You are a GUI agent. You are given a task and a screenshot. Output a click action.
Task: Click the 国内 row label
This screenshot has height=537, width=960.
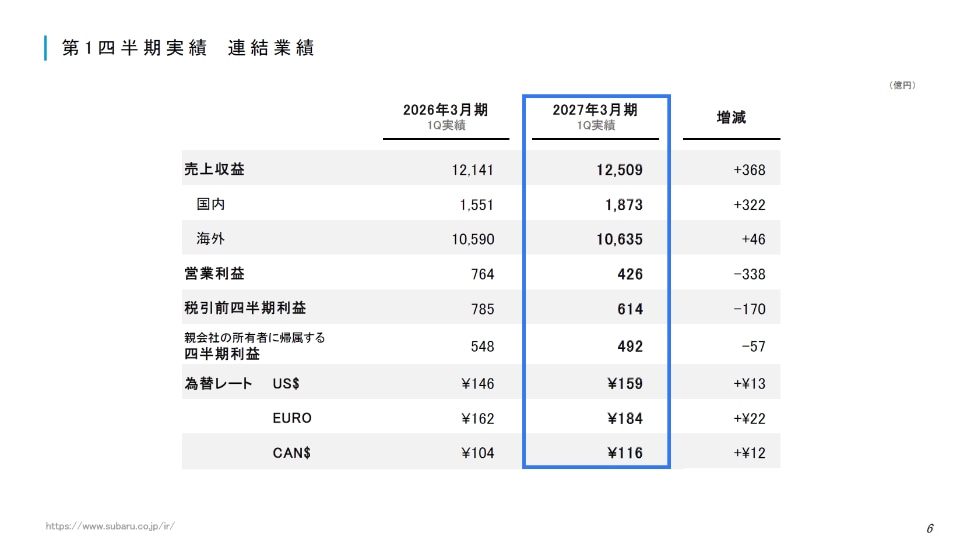211,204
